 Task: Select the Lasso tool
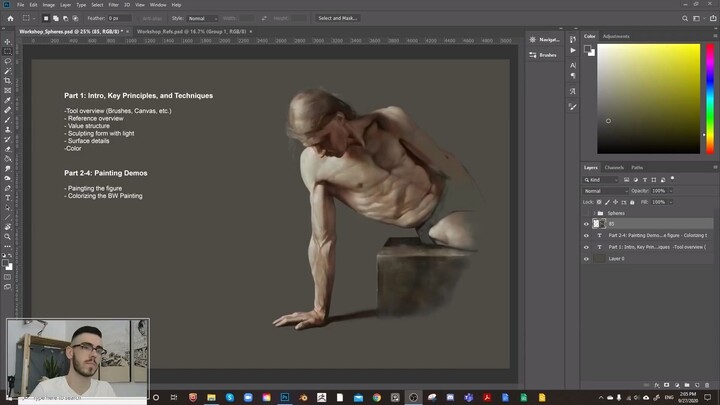tap(7, 61)
